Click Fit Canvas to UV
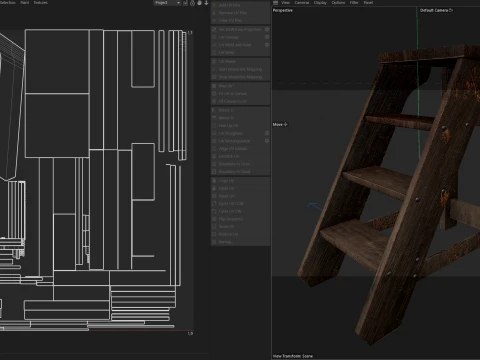Screen dimensions: 480x360 click(x=240, y=101)
